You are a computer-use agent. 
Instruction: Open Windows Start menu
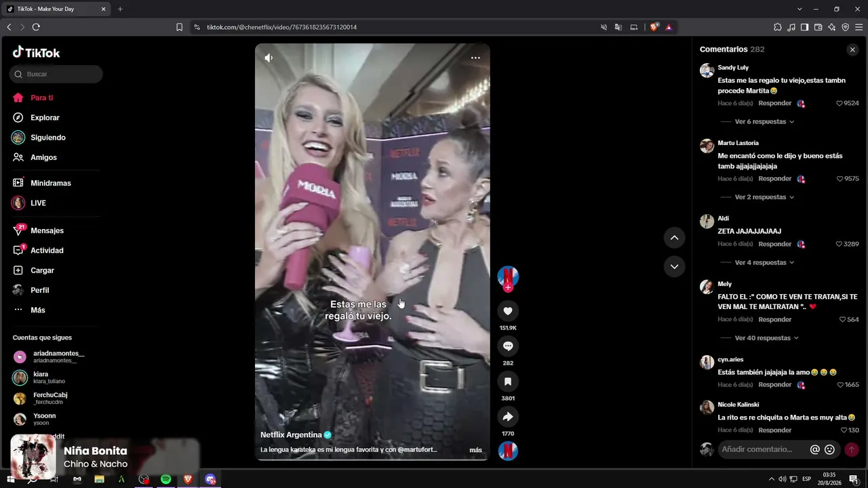10,479
